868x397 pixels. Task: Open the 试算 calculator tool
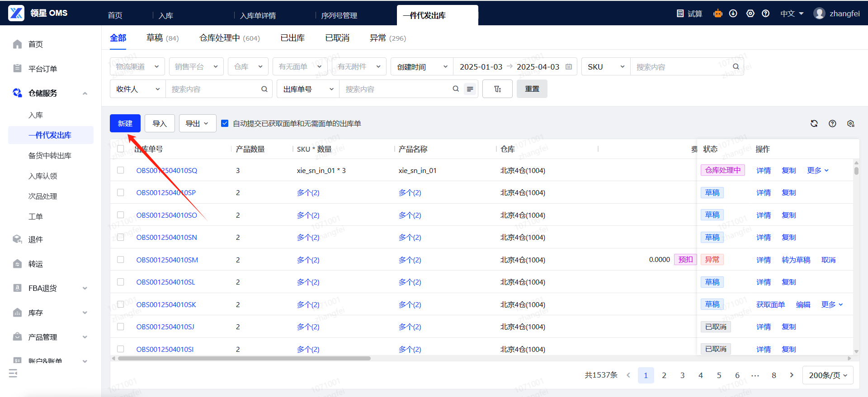coord(689,14)
